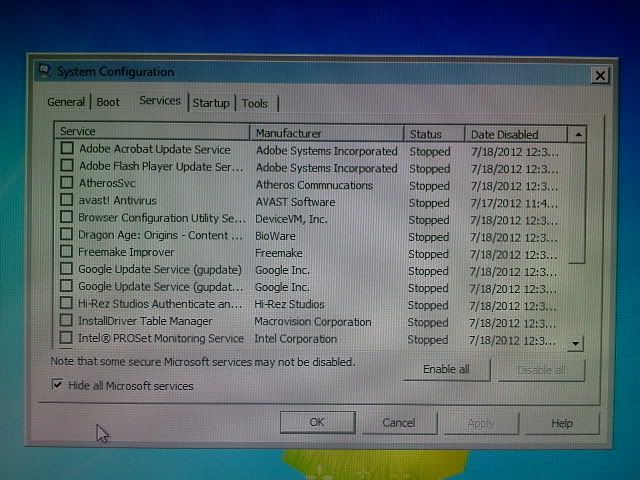The height and width of the screenshot is (480, 640).
Task: Click the Cancel button
Action: 399,422
